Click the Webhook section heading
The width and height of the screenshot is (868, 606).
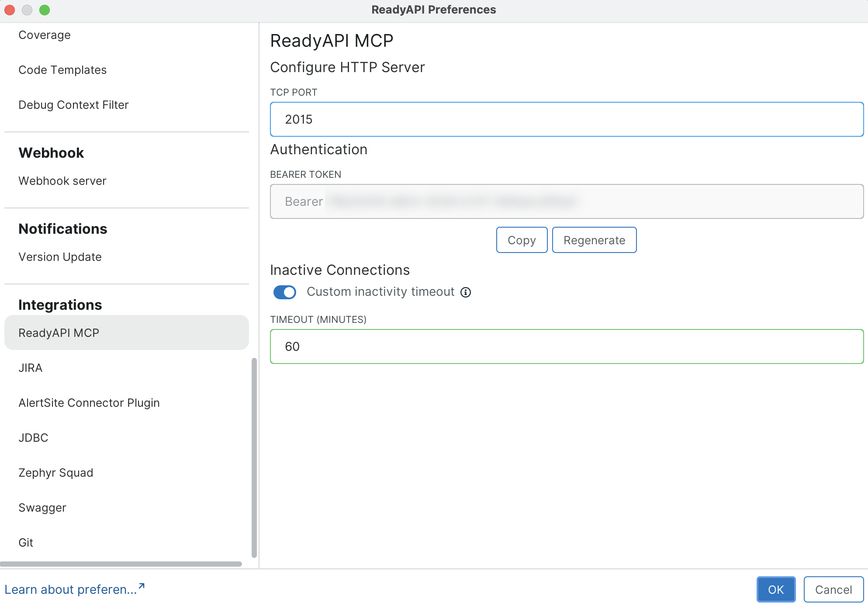click(x=51, y=153)
